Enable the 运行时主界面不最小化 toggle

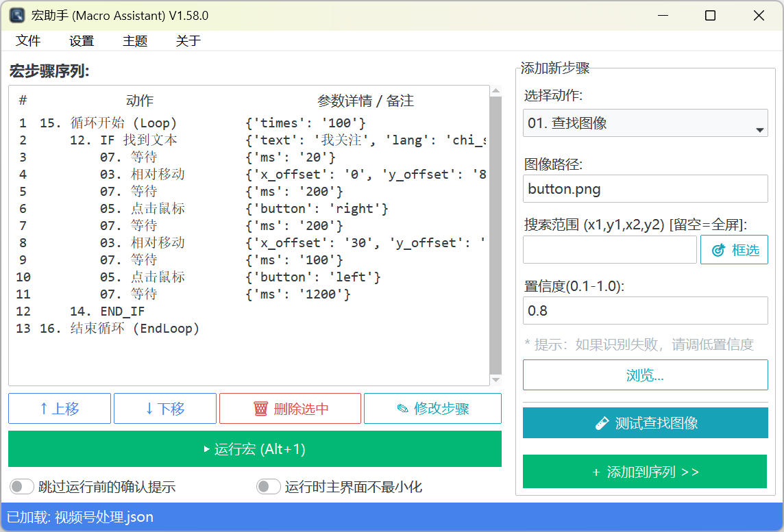[268, 486]
